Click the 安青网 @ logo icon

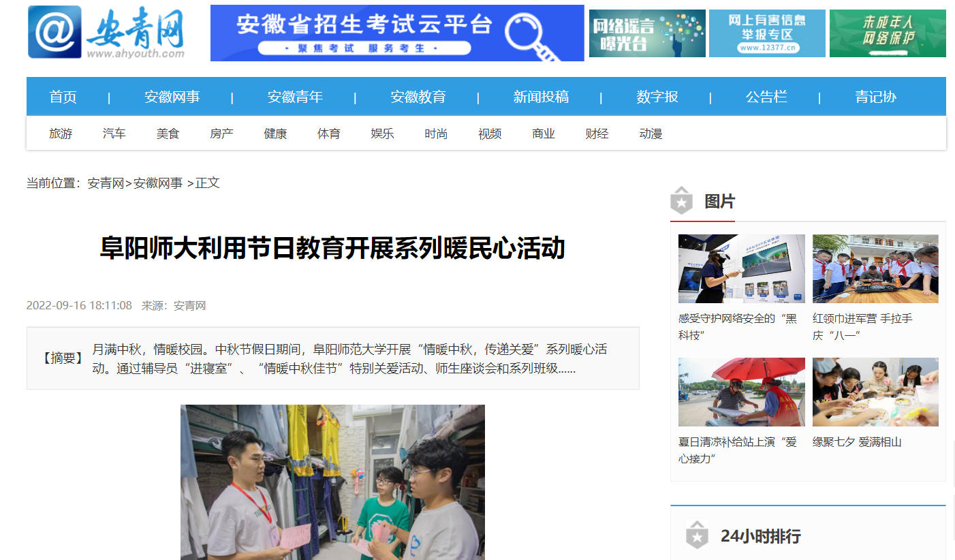[55, 32]
